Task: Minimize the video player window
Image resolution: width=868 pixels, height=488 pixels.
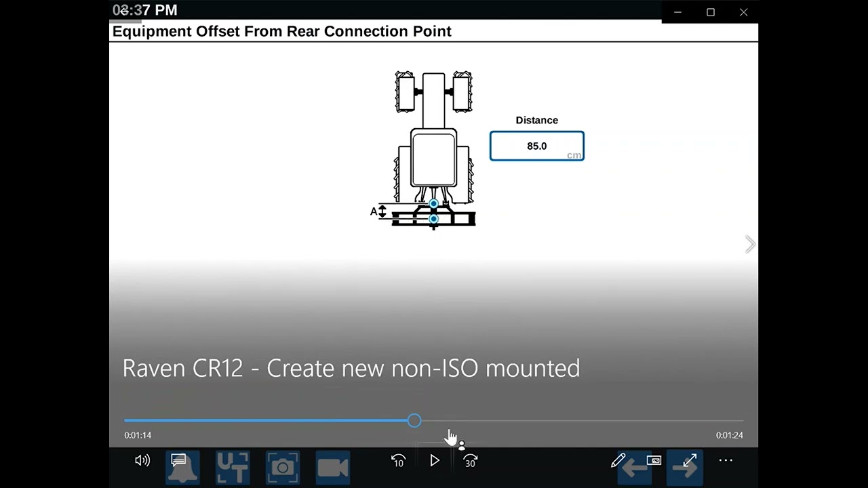Action: pos(677,12)
